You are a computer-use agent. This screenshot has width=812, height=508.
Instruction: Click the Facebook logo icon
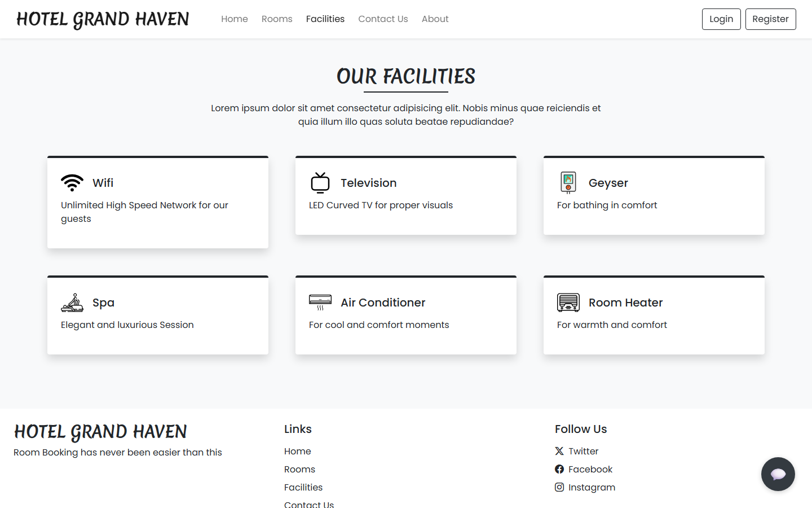(x=559, y=469)
